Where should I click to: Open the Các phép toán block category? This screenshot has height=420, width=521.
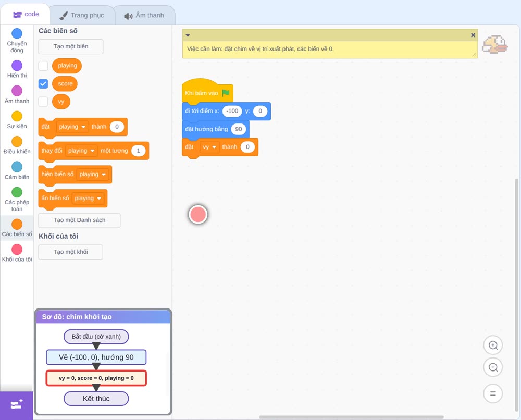pyautogui.click(x=17, y=199)
